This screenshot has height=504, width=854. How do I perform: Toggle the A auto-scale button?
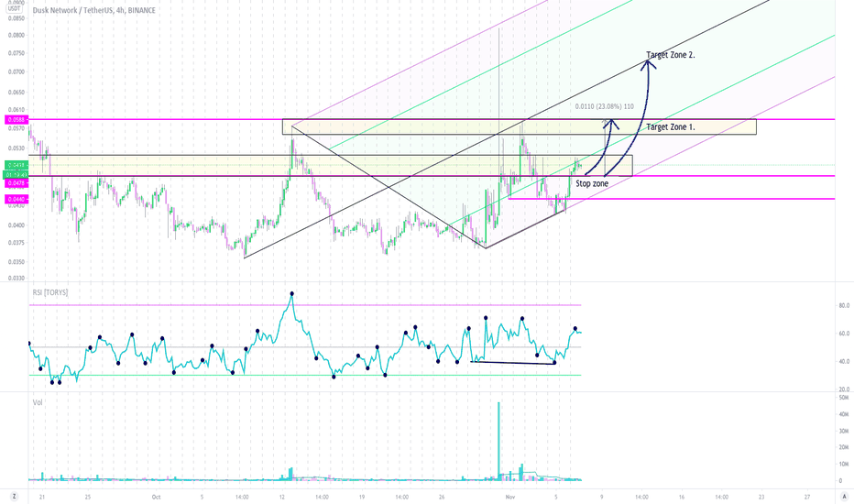tap(844, 497)
